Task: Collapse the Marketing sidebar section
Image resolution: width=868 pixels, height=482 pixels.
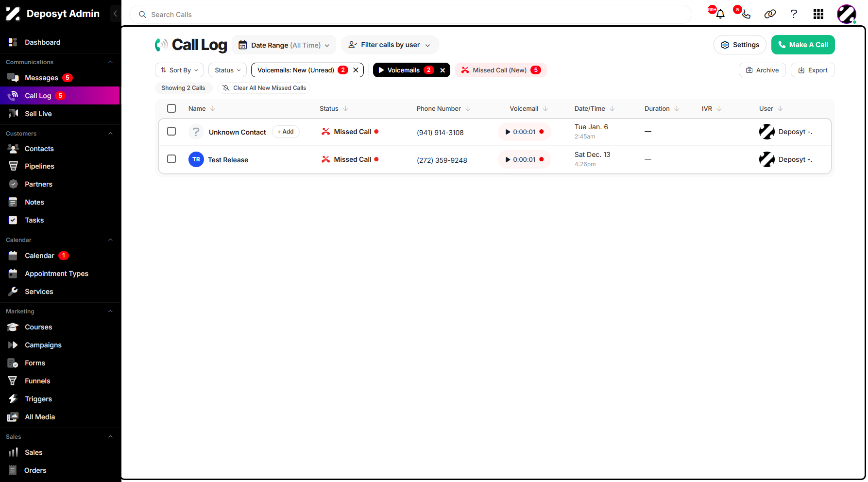Action: tap(110, 311)
